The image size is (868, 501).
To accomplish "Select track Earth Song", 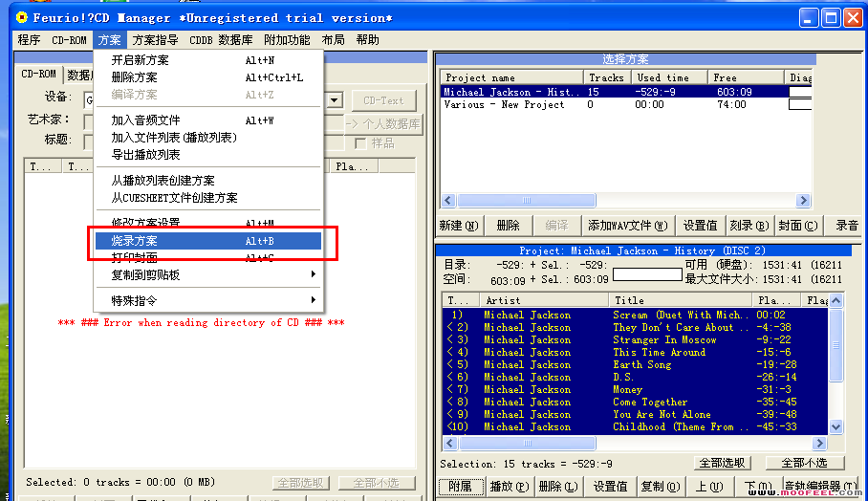I will [635, 365].
